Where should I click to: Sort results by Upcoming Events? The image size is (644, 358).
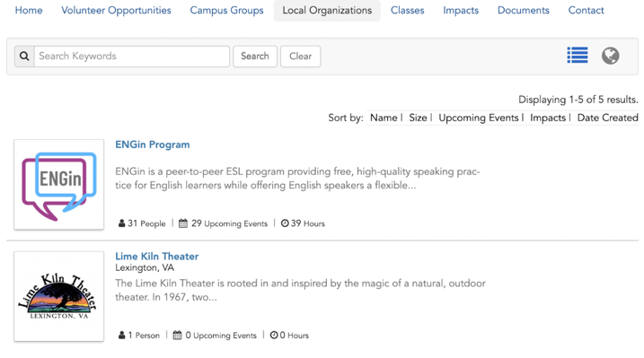click(x=479, y=118)
